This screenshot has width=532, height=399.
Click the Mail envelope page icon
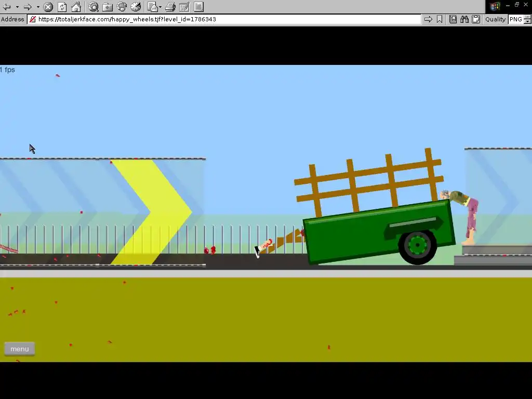coord(153,7)
